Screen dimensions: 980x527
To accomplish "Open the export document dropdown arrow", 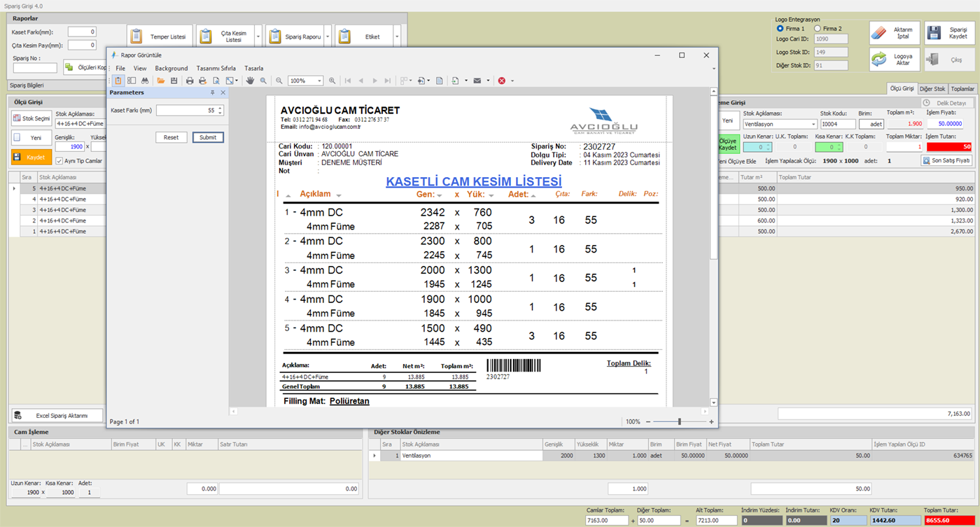I will click(465, 80).
